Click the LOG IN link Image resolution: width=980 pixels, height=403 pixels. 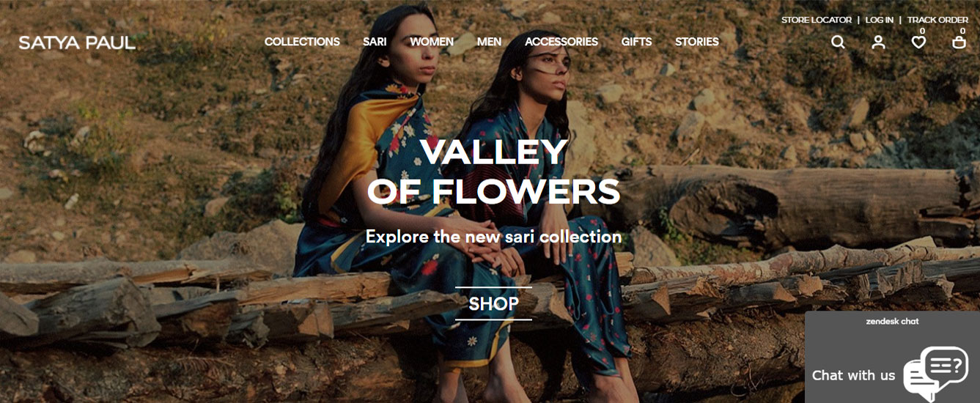(x=880, y=20)
